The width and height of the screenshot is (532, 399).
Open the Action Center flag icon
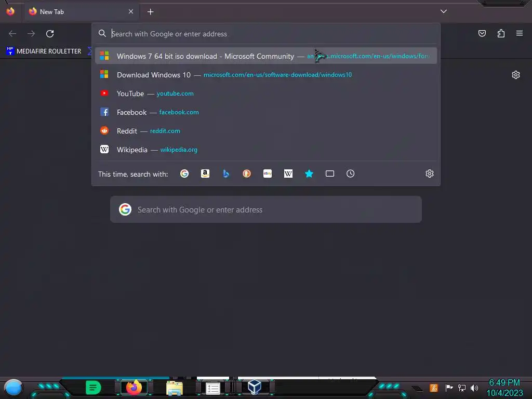[x=449, y=388]
